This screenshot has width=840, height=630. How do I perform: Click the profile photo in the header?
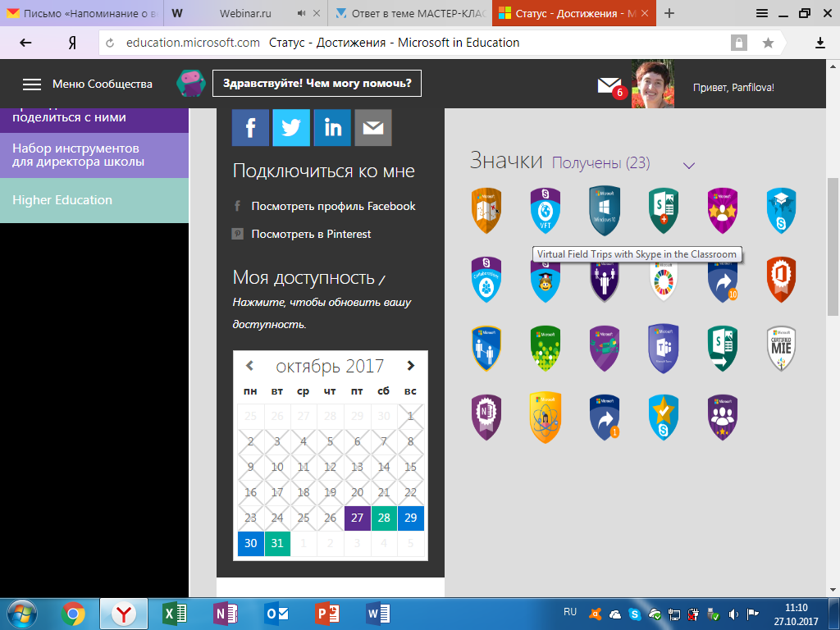tap(653, 84)
